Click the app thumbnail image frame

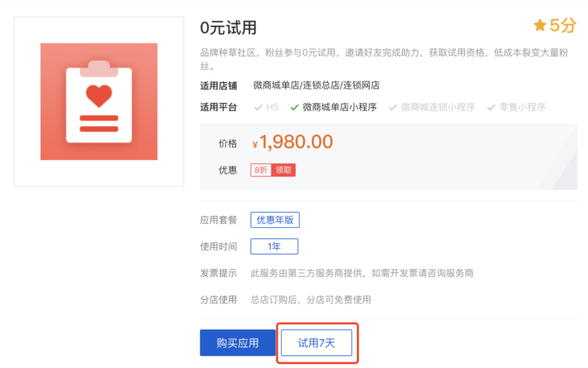point(99,101)
